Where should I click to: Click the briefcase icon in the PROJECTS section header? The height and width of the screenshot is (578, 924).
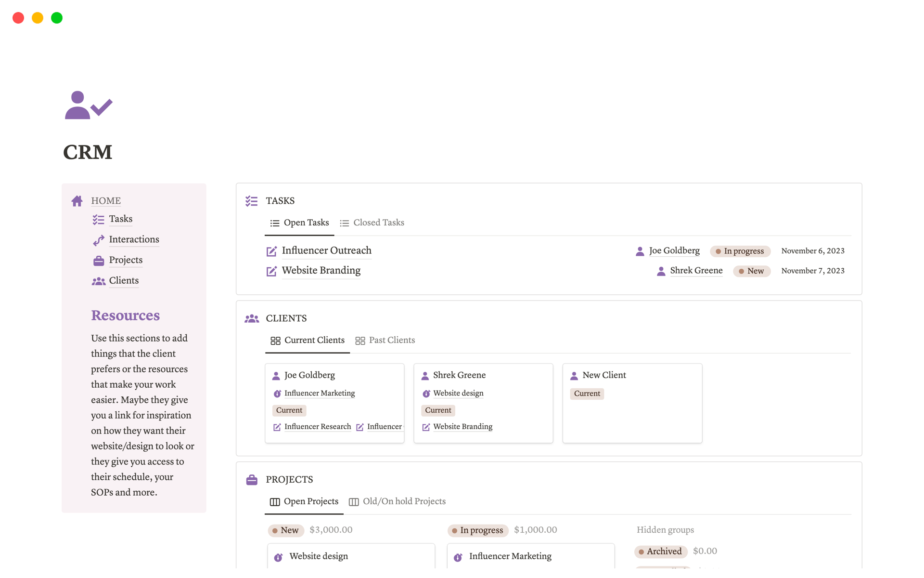pyautogui.click(x=251, y=479)
